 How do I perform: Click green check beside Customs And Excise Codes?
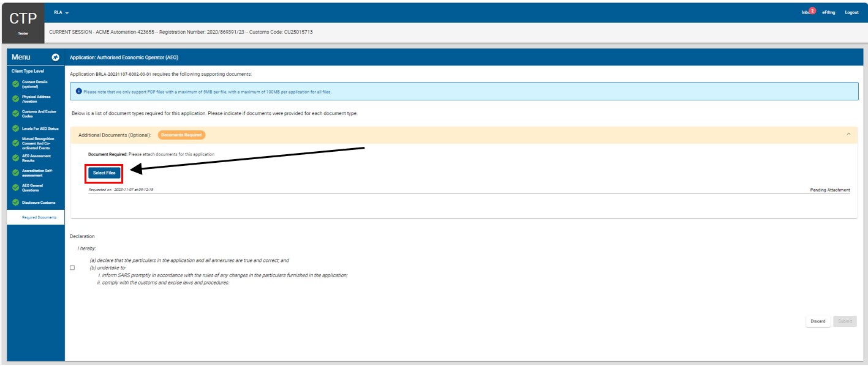tap(15, 114)
